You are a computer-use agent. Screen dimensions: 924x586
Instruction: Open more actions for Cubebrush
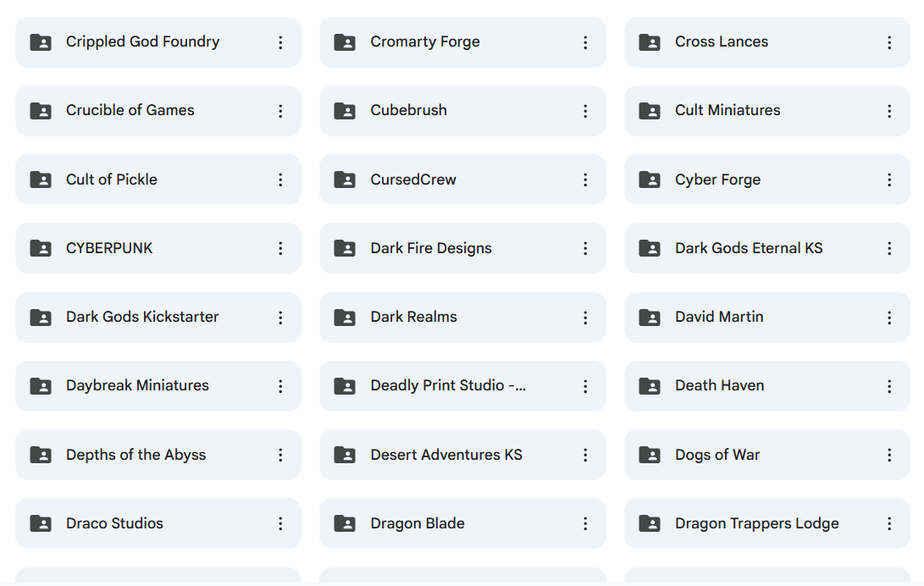[585, 111]
